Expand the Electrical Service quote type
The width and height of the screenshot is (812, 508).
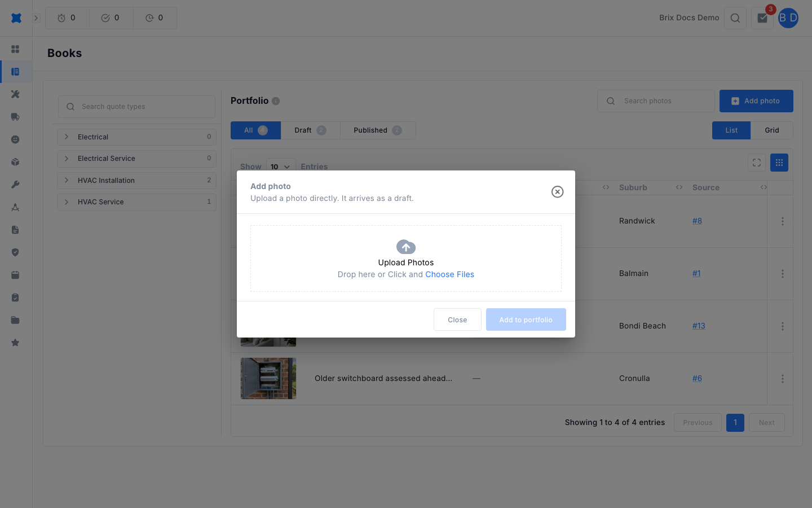[137, 159]
